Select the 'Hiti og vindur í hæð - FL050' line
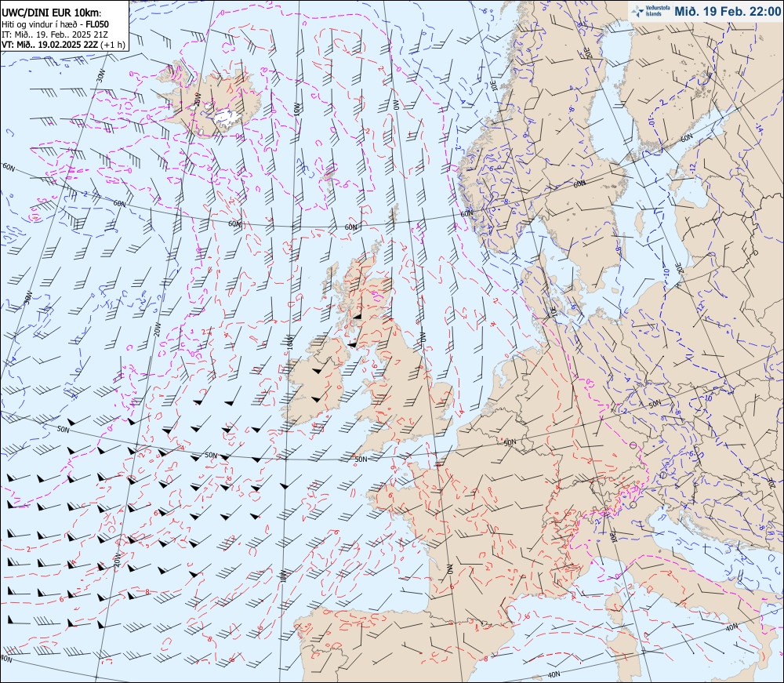This screenshot has width=784, height=683. [55, 24]
